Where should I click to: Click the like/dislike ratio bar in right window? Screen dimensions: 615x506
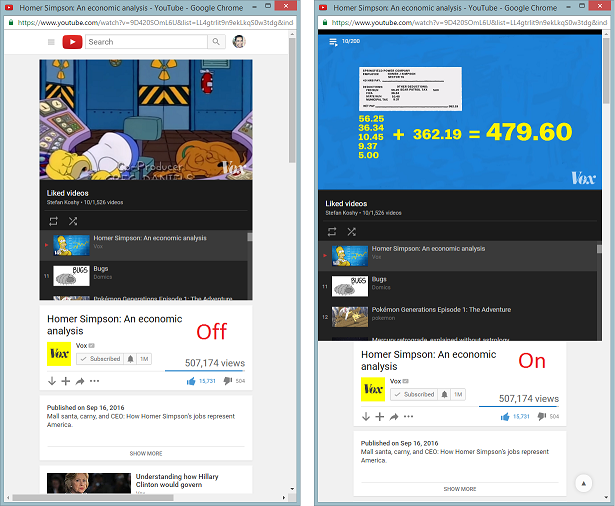[519, 406]
